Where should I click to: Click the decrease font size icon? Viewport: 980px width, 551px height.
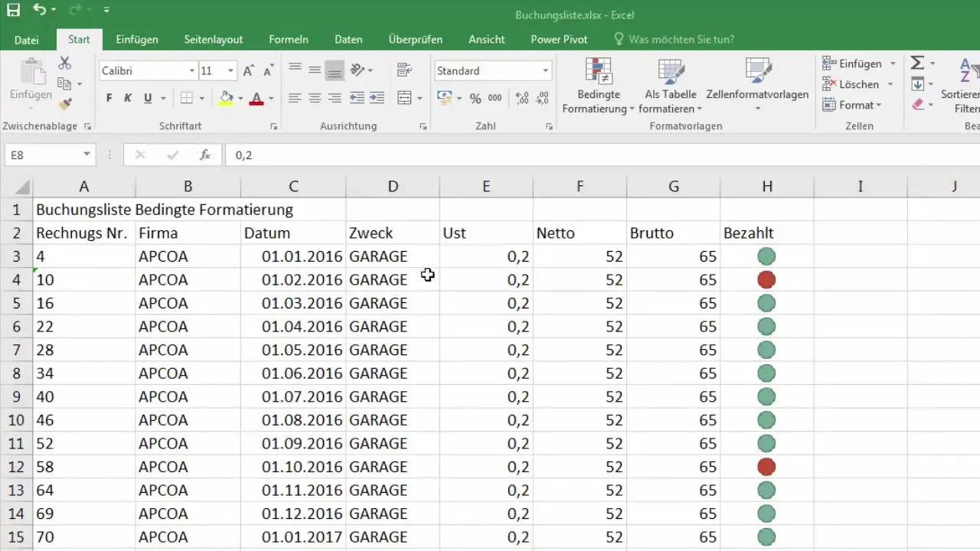(268, 70)
